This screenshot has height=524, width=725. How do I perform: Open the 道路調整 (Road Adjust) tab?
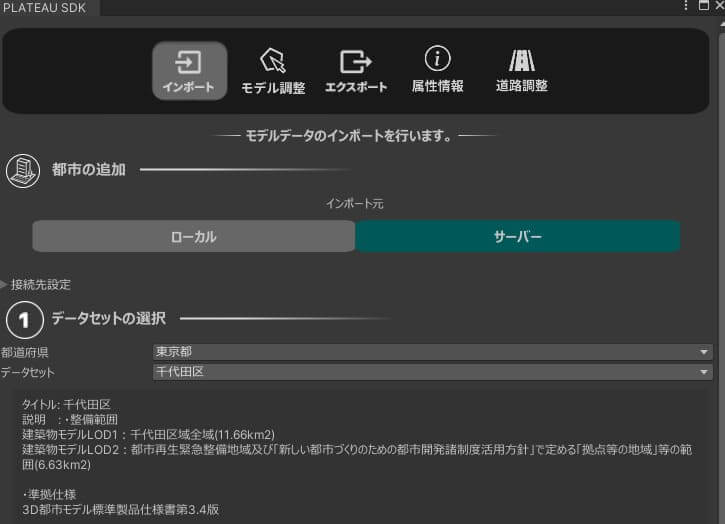tap(522, 70)
